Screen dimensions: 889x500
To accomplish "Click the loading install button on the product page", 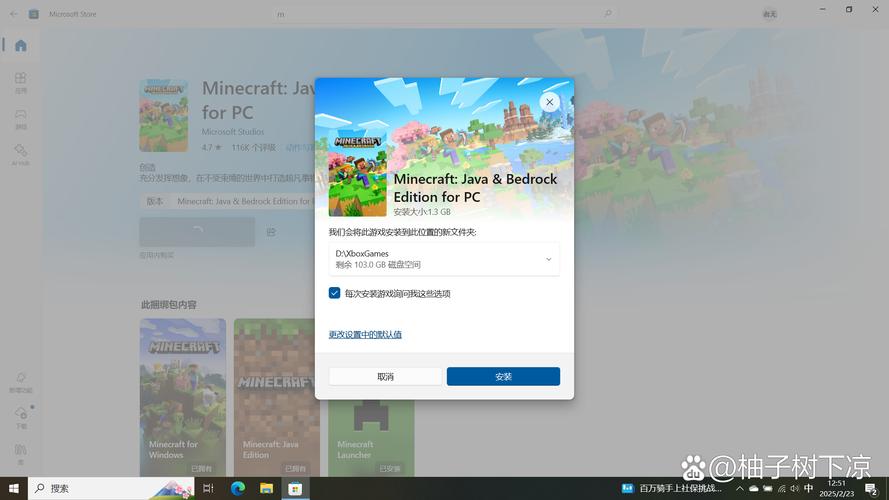I will (197, 231).
